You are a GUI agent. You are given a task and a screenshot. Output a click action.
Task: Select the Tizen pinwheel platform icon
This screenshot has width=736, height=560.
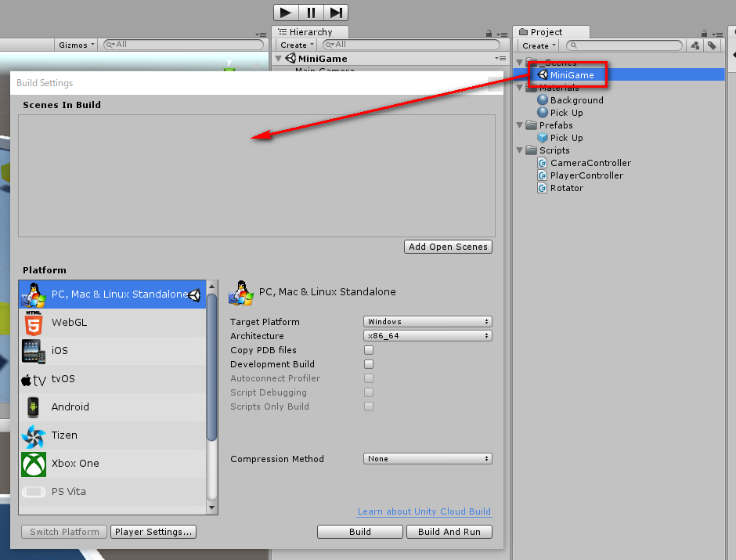click(34, 435)
